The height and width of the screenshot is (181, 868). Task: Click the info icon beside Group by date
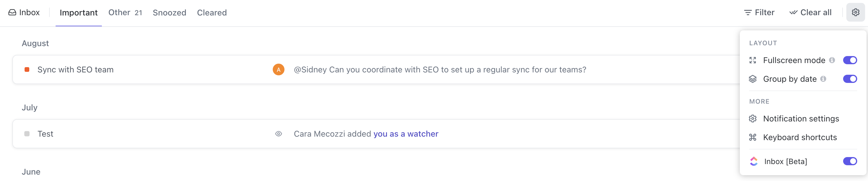tap(823, 79)
